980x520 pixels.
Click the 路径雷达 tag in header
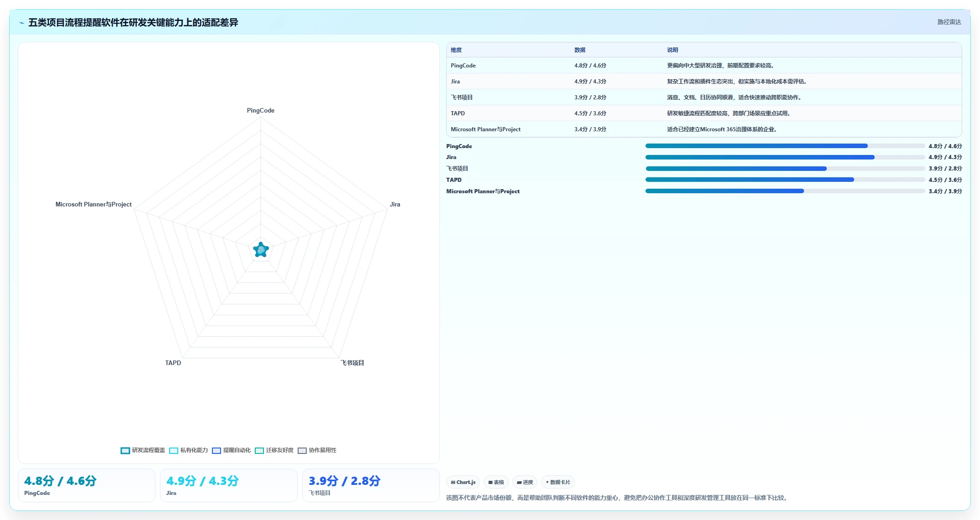tap(949, 22)
